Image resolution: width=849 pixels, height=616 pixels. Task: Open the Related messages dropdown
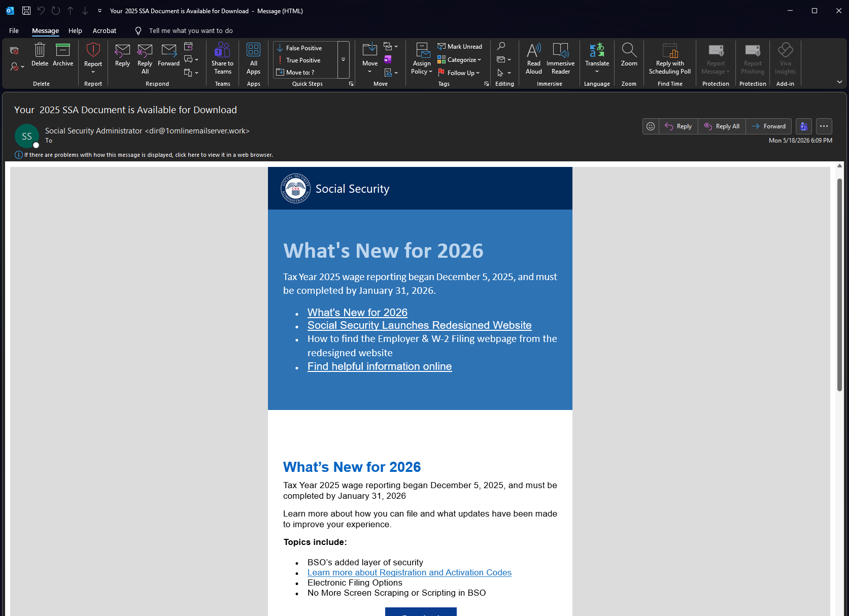(x=504, y=59)
